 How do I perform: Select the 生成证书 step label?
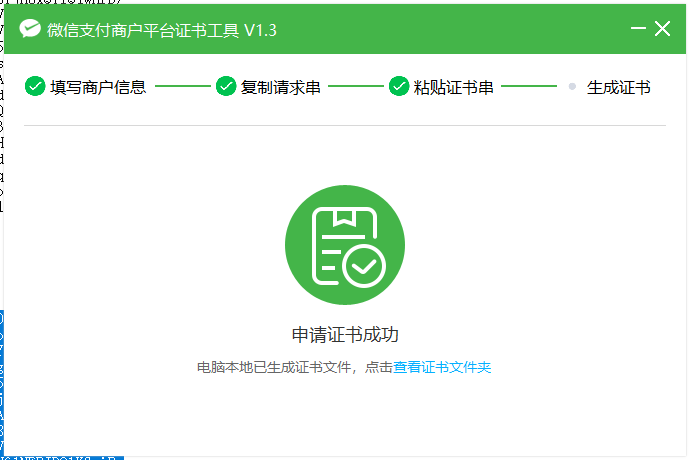point(618,87)
